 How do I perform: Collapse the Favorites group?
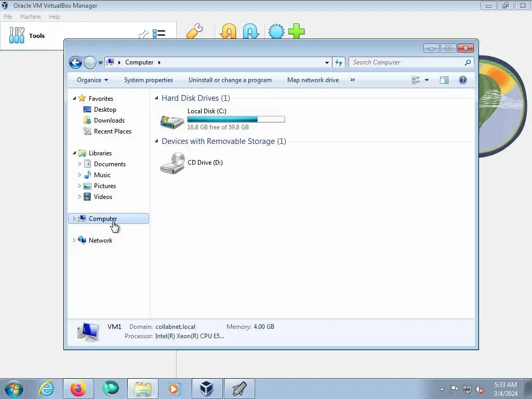[x=74, y=98]
